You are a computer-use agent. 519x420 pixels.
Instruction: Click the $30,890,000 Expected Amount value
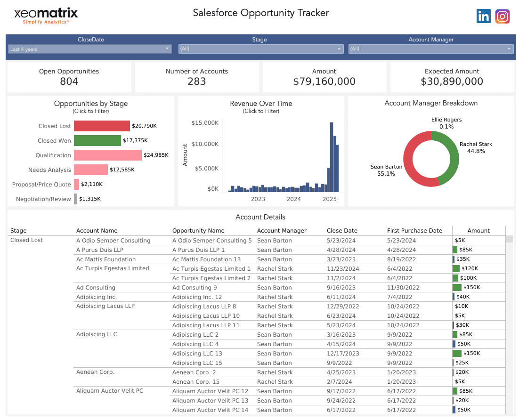(x=452, y=81)
